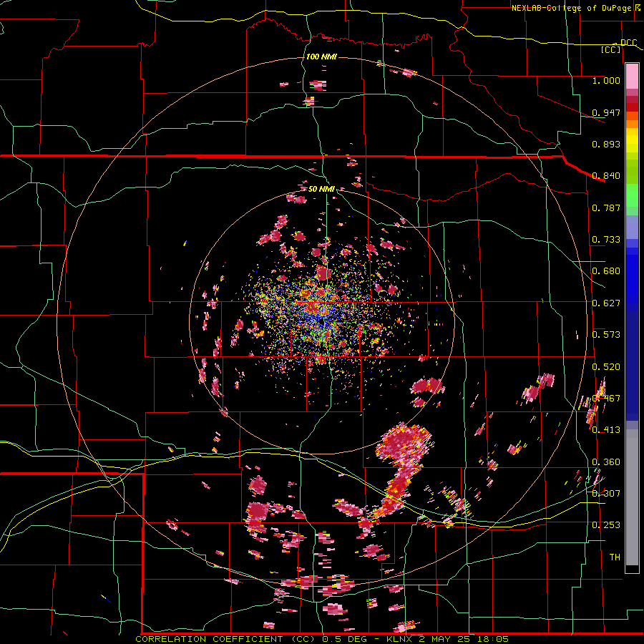Click the 50 NMI range ring label
The image size is (644, 644).
click(321, 189)
